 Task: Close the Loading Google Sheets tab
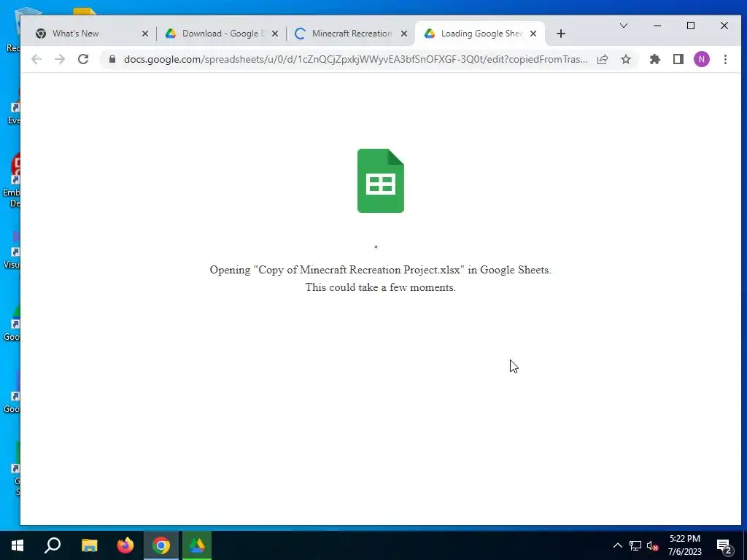[533, 34]
